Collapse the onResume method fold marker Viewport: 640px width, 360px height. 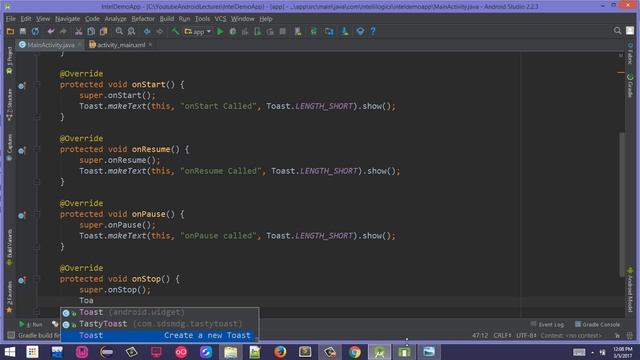pyautogui.click(x=37, y=149)
